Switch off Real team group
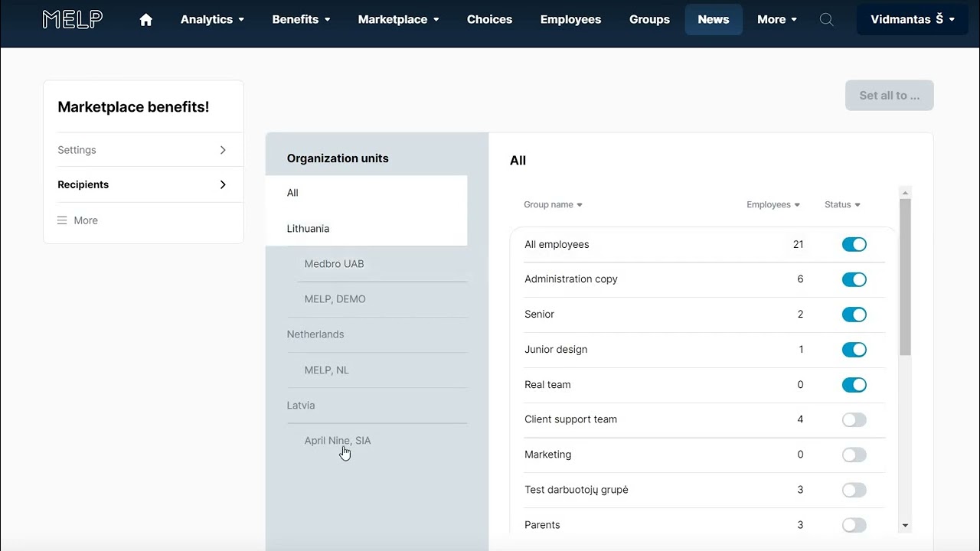Screen dimensions: 980x551 pyautogui.click(x=854, y=385)
